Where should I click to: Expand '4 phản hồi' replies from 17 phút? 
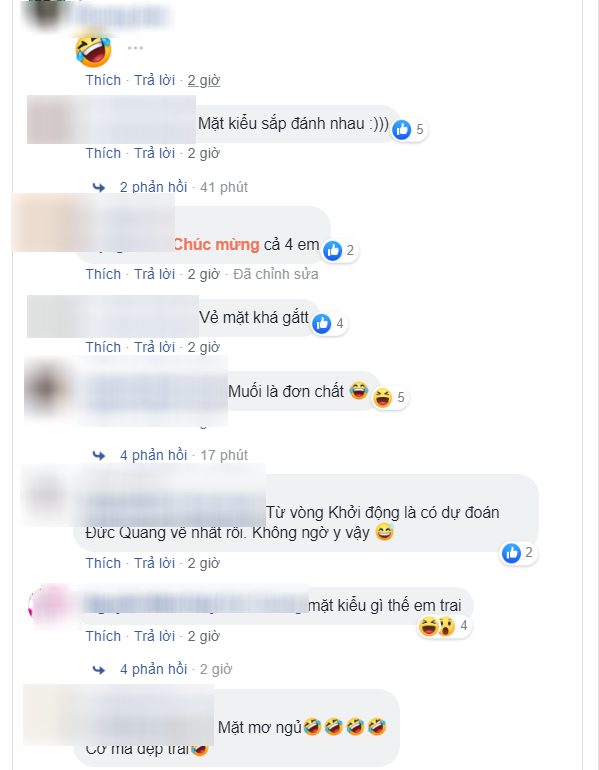154,455
